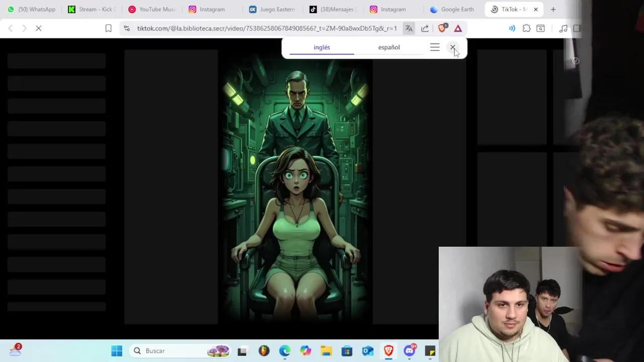Bookmark this page with the bookmark icon
This screenshot has height=362, width=644.
[108, 29]
